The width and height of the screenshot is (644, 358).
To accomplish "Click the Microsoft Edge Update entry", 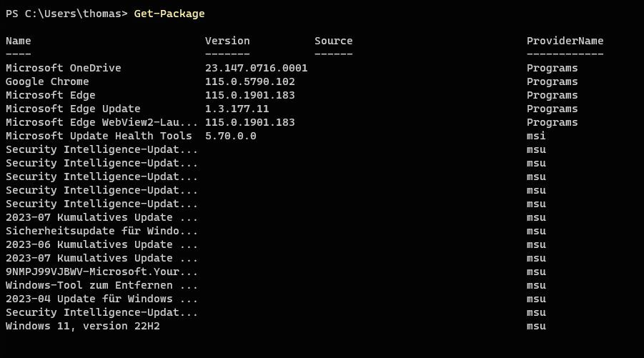I will pos(73,109).
